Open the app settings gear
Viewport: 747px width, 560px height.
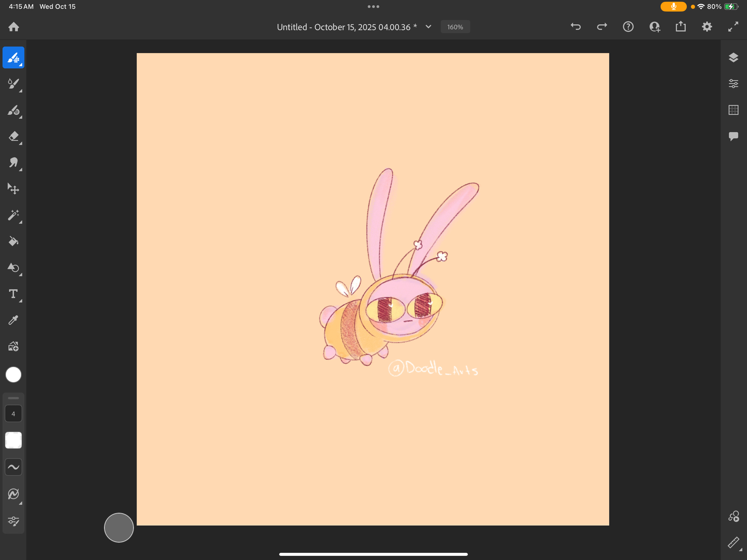click(707, 27)
